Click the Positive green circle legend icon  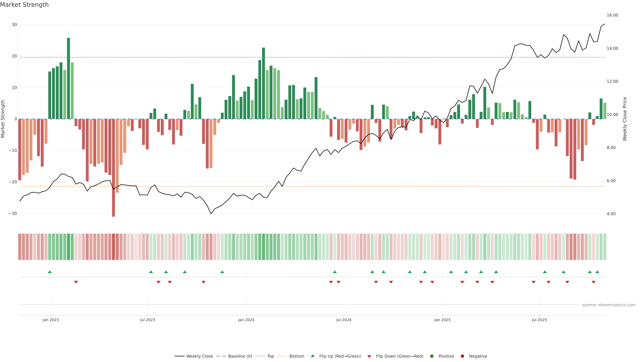coord(432,356)
